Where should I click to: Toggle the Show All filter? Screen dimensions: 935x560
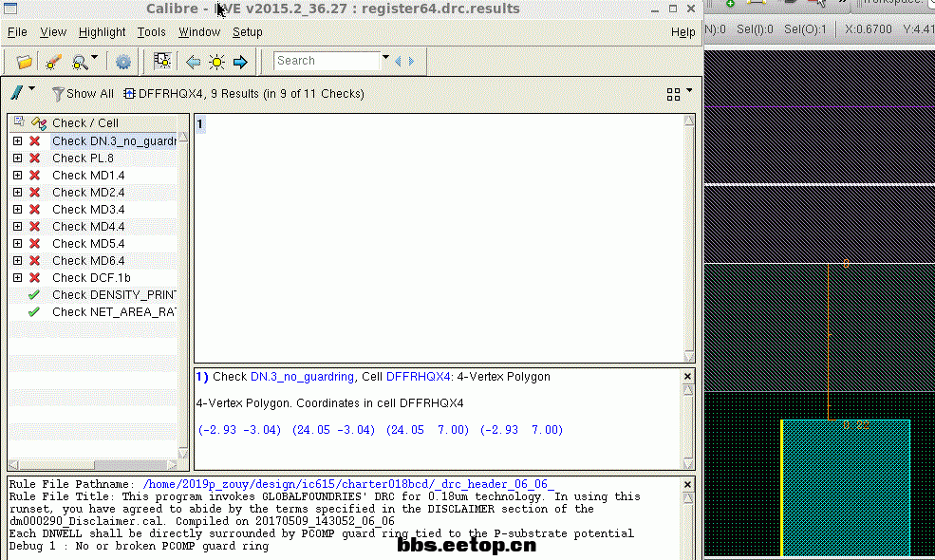point(83,94)
